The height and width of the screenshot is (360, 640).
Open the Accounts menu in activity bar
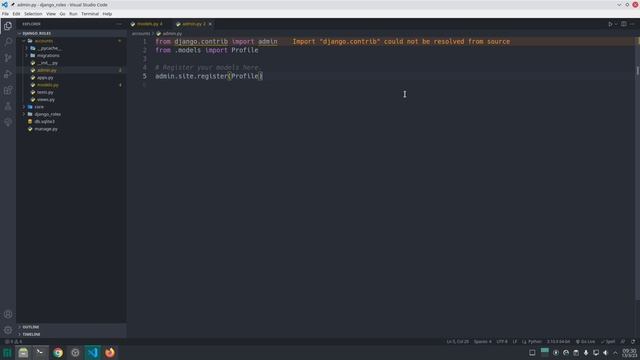[8, 314]
